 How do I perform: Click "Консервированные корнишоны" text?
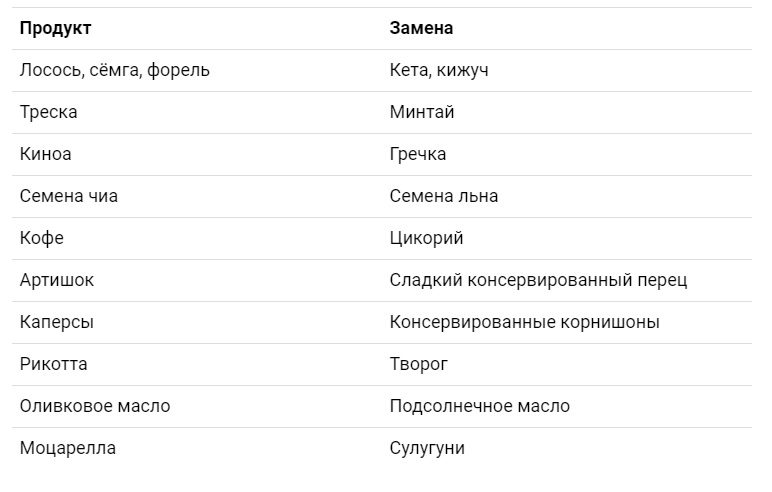pyautogui.click(x=524, y=322)
